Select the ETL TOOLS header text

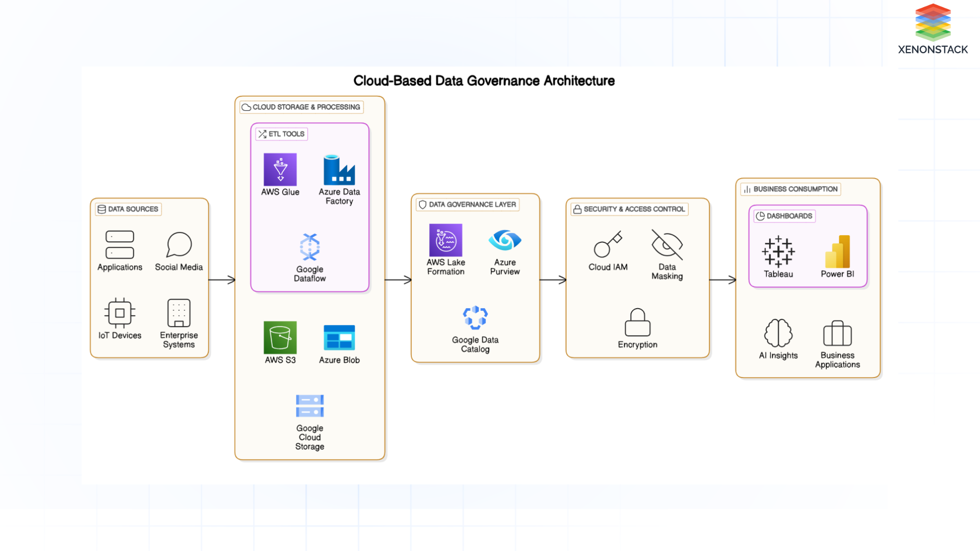coord(286,134)
